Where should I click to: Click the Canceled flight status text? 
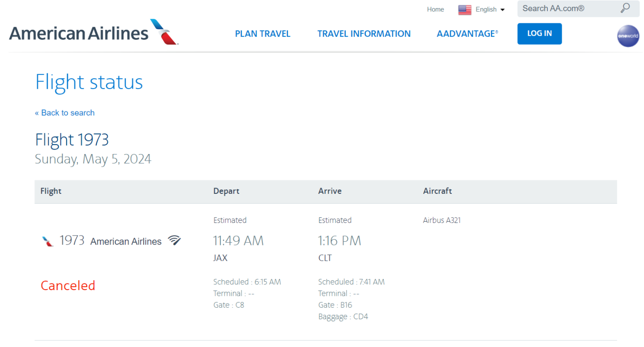point(68,286)
